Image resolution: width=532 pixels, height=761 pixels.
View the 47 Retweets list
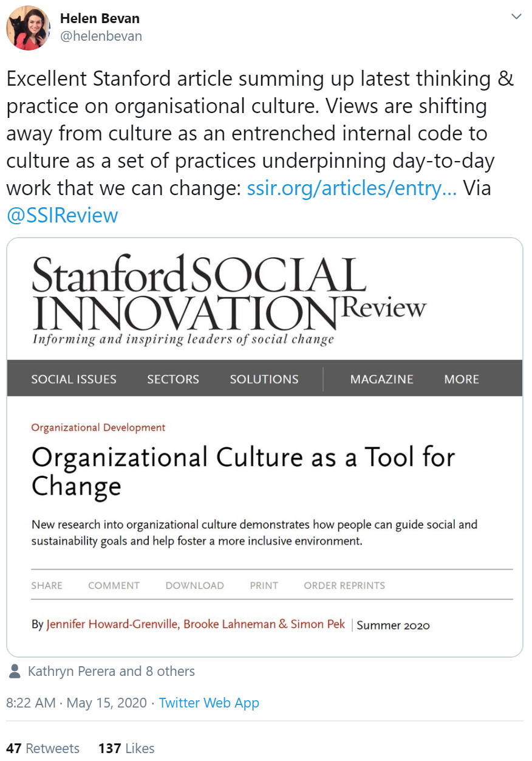[43, 748]
